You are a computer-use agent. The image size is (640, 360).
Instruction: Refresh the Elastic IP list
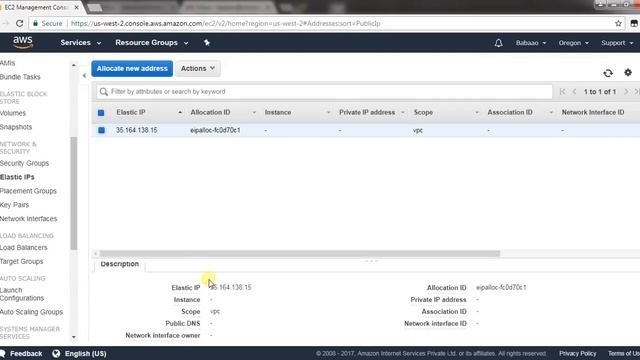click(608, 73)
